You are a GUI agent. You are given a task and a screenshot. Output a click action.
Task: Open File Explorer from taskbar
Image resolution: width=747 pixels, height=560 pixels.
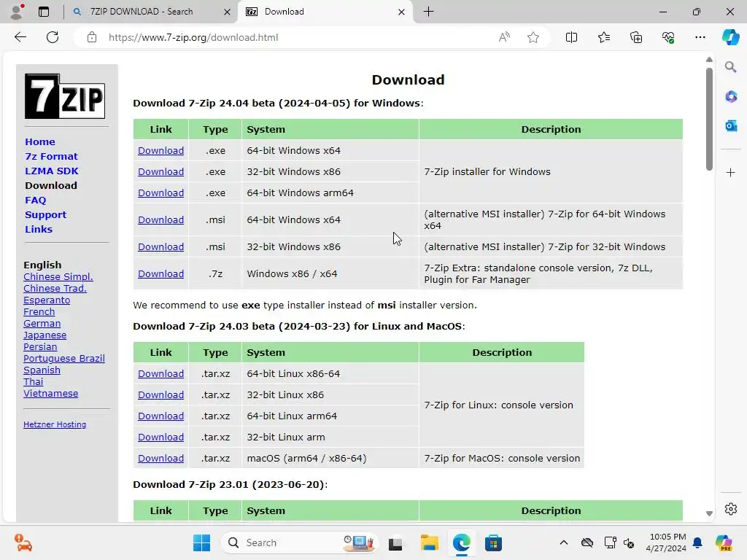tap(429, 542)
